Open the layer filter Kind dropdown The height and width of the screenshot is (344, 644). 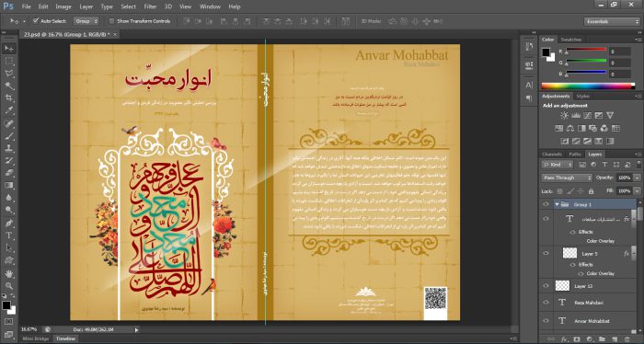[558, 165]
